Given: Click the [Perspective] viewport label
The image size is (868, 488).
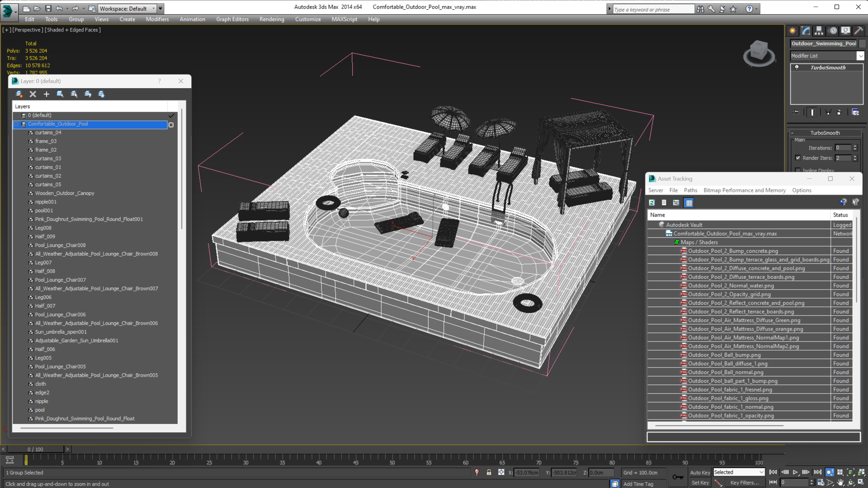Looking at the screenshot, I should 28,30.
